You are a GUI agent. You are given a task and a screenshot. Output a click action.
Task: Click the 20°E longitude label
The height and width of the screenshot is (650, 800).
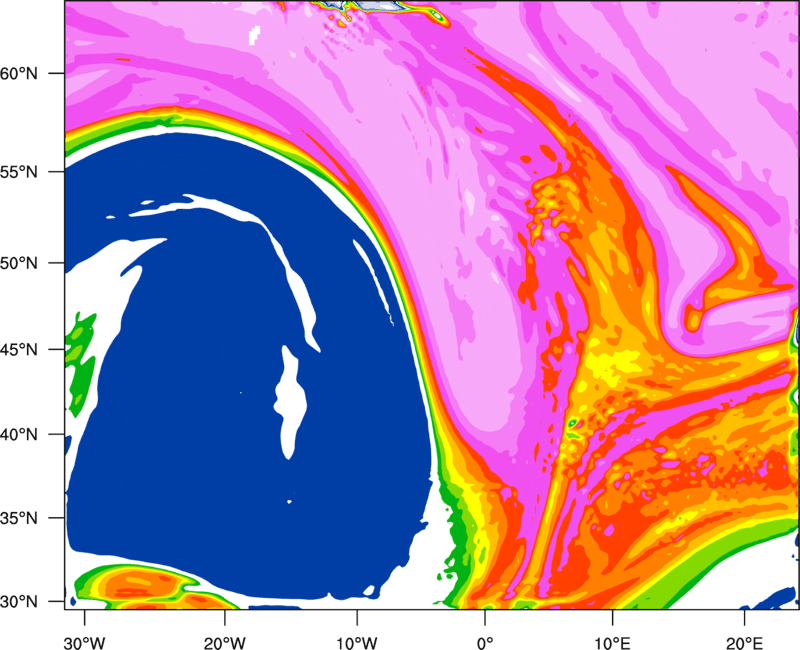pyautogui.click(x=744, y=643)
